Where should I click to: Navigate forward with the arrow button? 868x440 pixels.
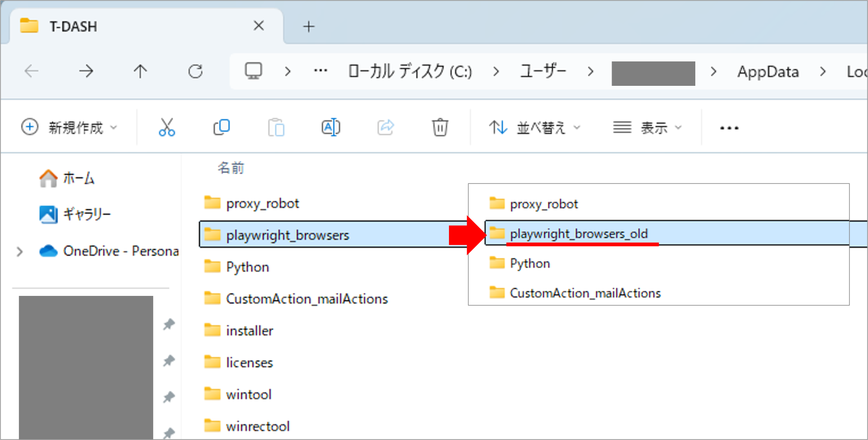pyautogui.click(x=86, y=71)
